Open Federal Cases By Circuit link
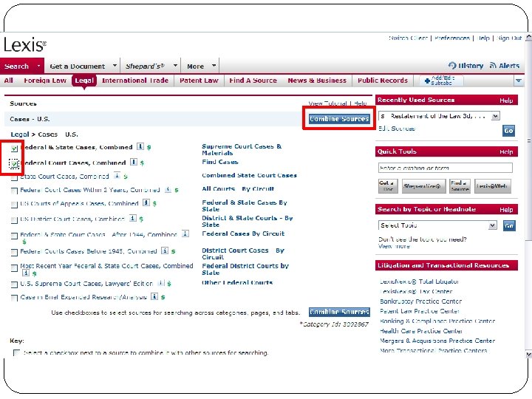Viewport: 532px width, 399px height. [243, 233]
